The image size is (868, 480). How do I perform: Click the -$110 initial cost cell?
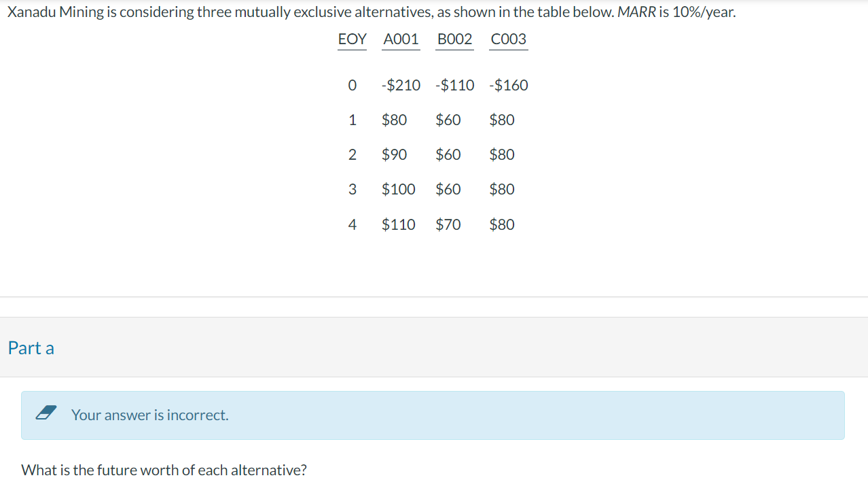tap(455, 85)
